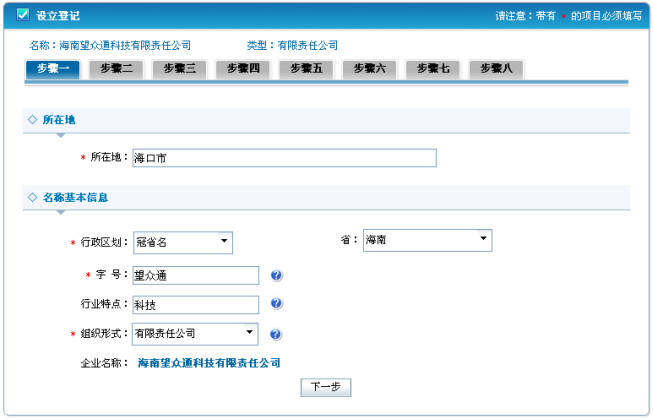Click the 下一步 button
The height and width of the screenshot is (420, 653).
326,388
